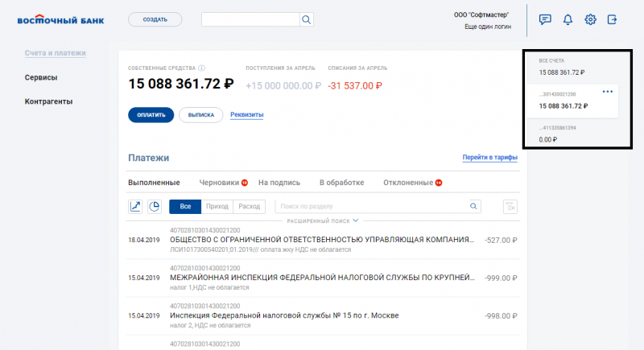Image resolution: width=644 pixels, height=350 pixels.
Task: Open the chat messages icon
Action: click(545, 19)
